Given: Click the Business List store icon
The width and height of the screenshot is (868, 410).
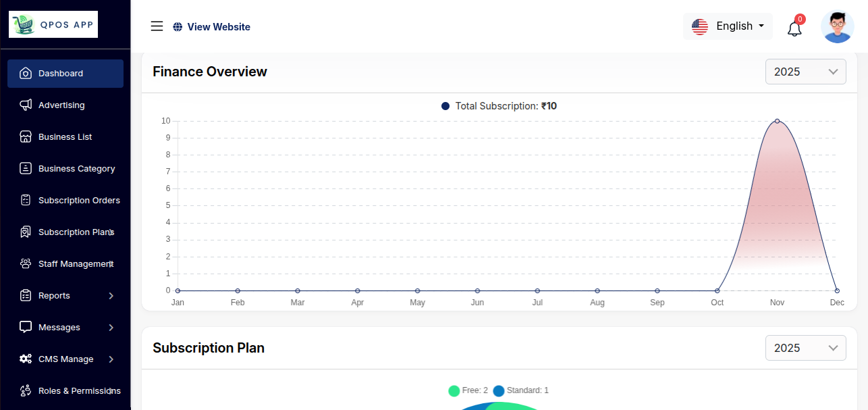Looking at the screenshot, I should (x=26, y=136).
